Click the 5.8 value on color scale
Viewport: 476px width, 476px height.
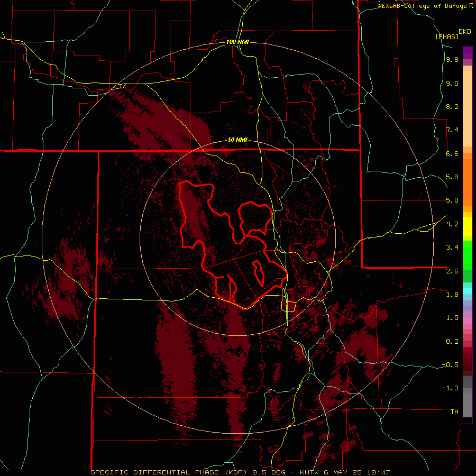[x=452, y=177]
